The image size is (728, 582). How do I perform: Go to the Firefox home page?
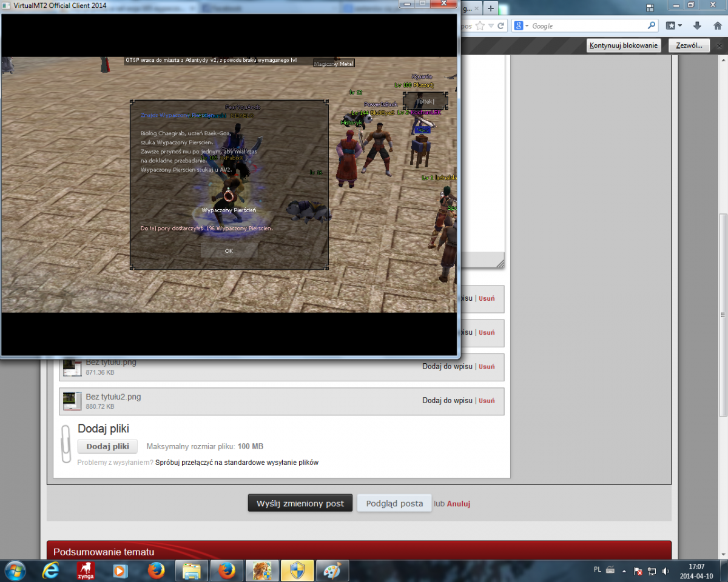pos(716,26)
